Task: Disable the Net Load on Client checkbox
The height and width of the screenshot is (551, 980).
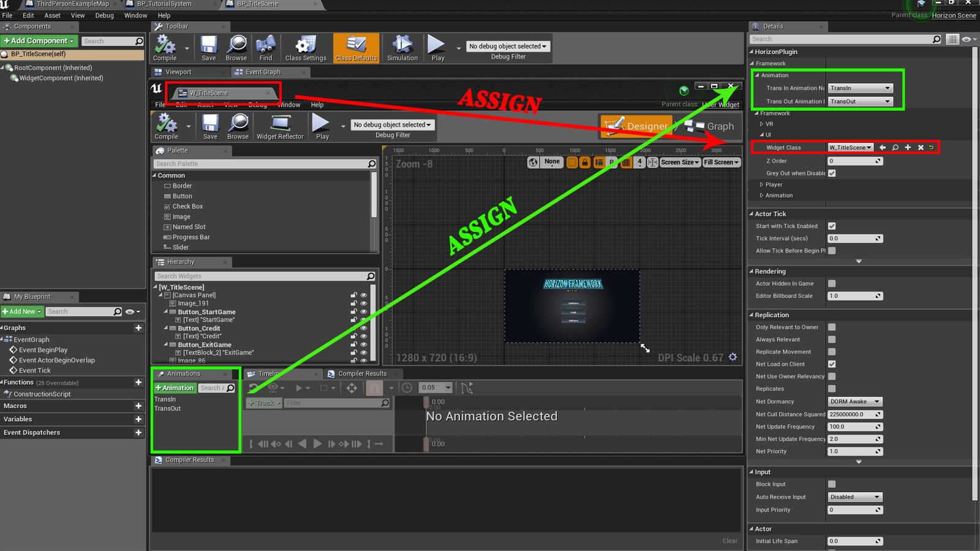Action: 831,364
